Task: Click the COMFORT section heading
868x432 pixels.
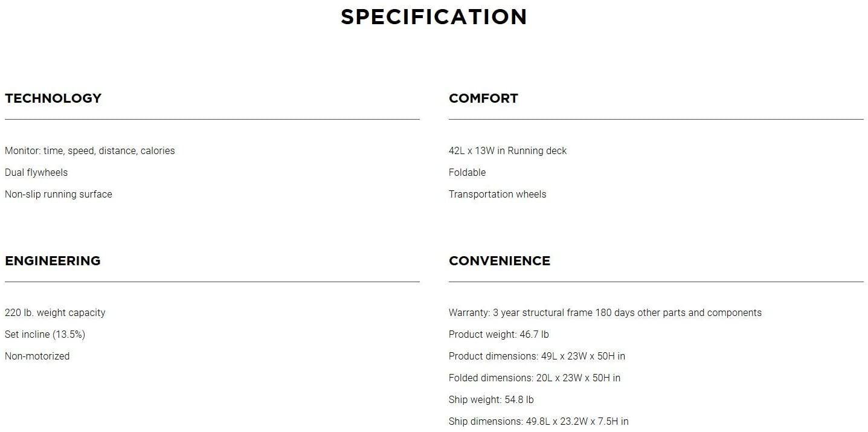Action: pos(483,98)
